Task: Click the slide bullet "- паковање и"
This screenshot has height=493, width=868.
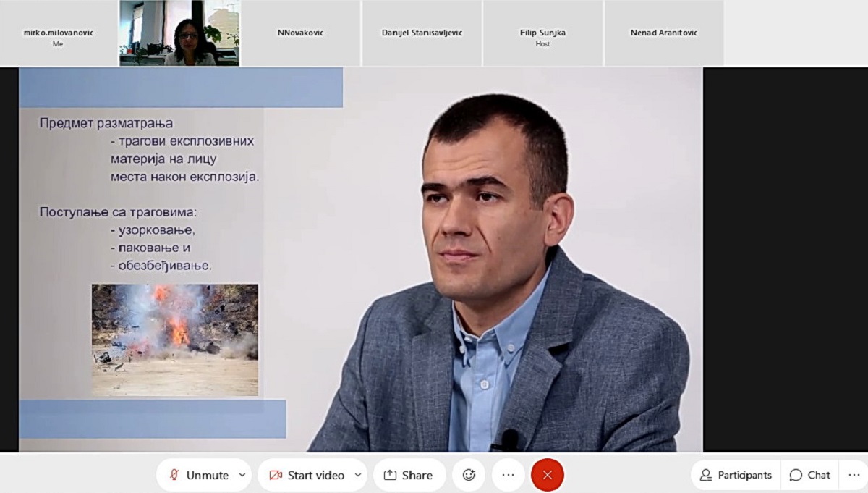Action: click(150, 248)
